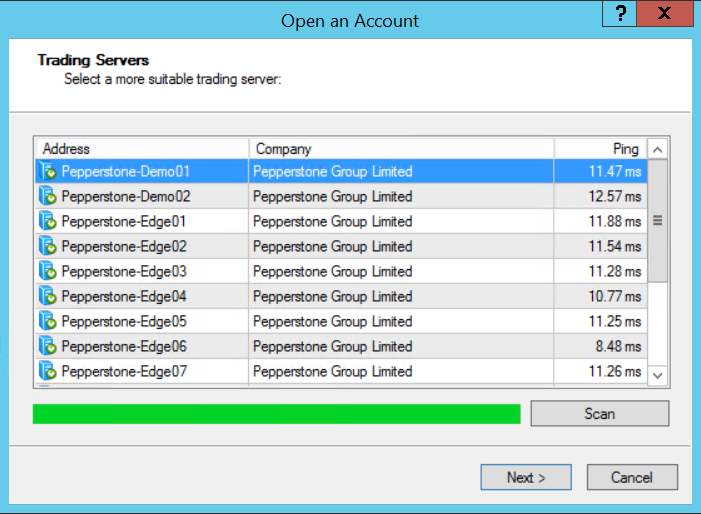Click the 11.47 ms ping value
Image resolution: width=701 pixels, height=514 pixels.
pos(615,172)
